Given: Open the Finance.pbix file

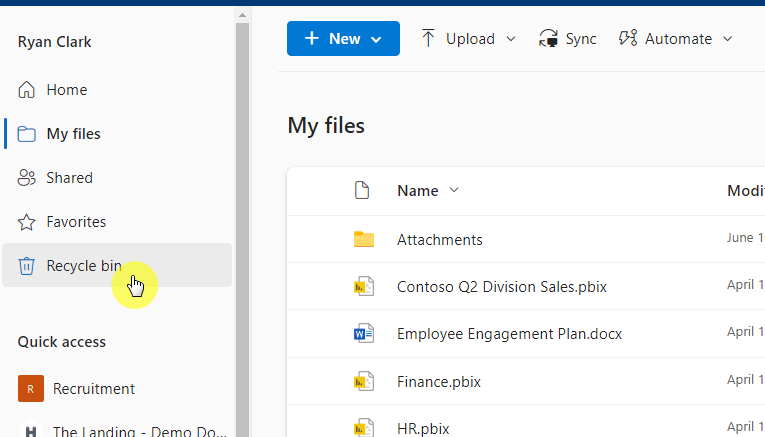Looking at the screenshot, I should tap(439, 381).
